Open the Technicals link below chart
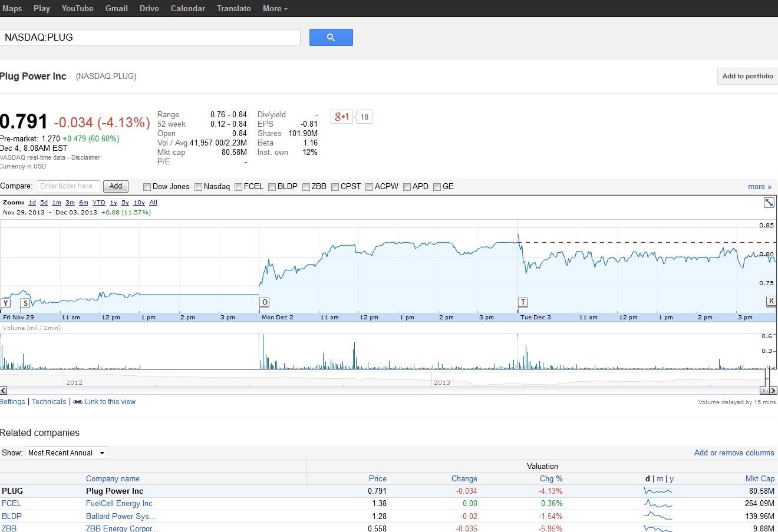The image size is (778, 532). pyautogui.click(x=49, y=402)
